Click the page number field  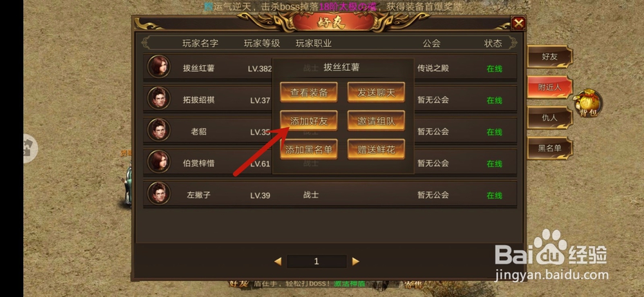317,262
